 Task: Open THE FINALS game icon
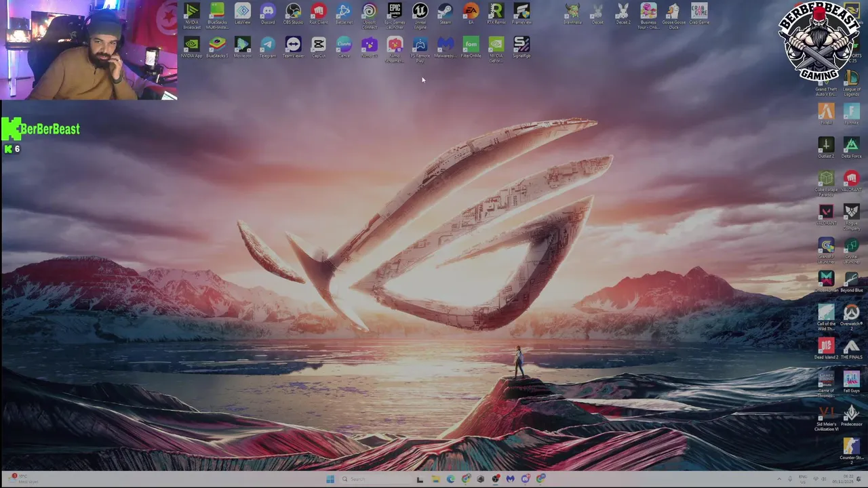[852, 348]
